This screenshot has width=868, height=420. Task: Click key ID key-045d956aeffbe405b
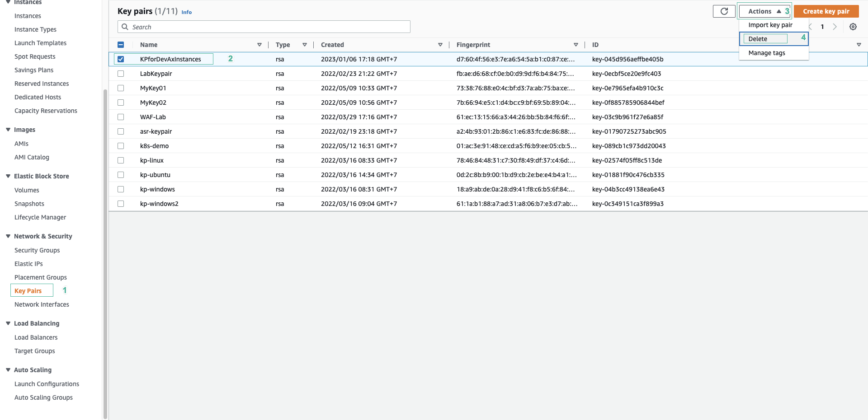(627, 59)
